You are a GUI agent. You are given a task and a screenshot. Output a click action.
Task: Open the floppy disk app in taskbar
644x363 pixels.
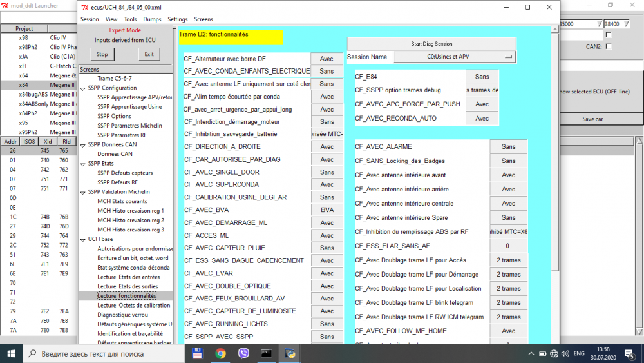(198, 353)
